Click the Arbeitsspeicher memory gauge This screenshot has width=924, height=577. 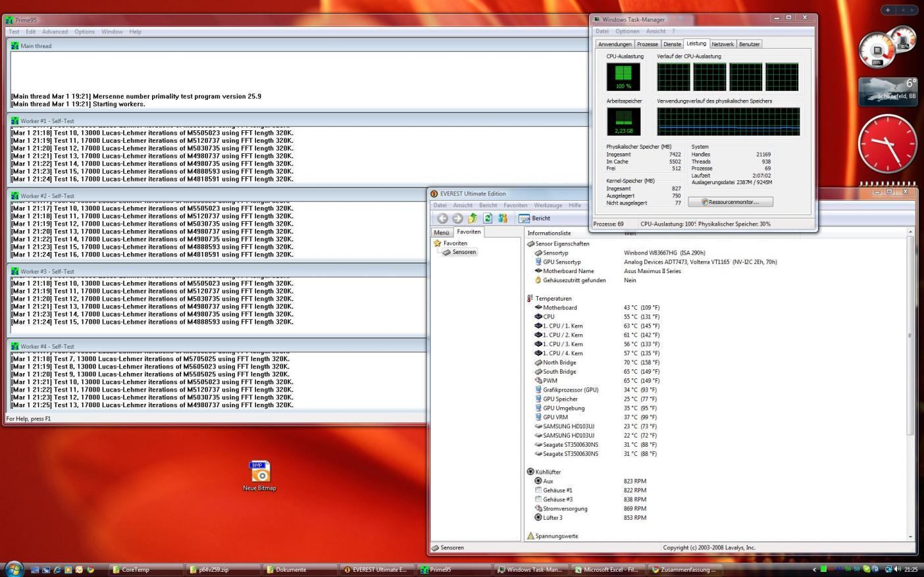(623, 122)
